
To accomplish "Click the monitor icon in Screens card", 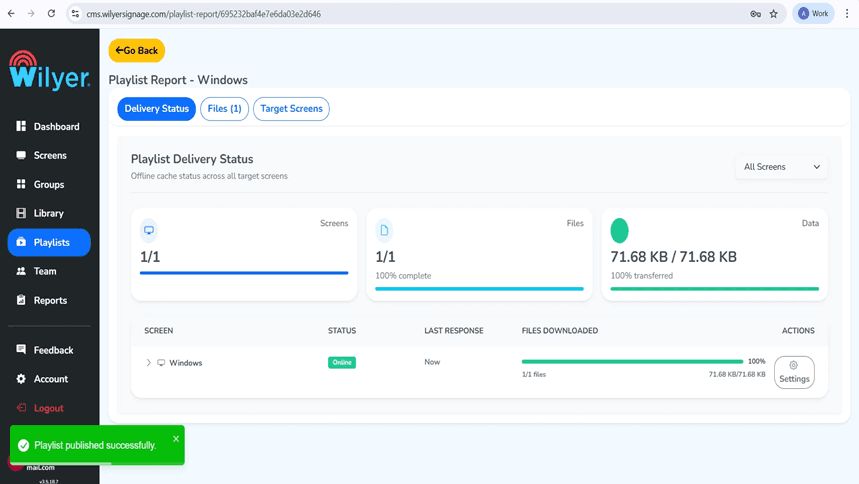I will [149, 230].
